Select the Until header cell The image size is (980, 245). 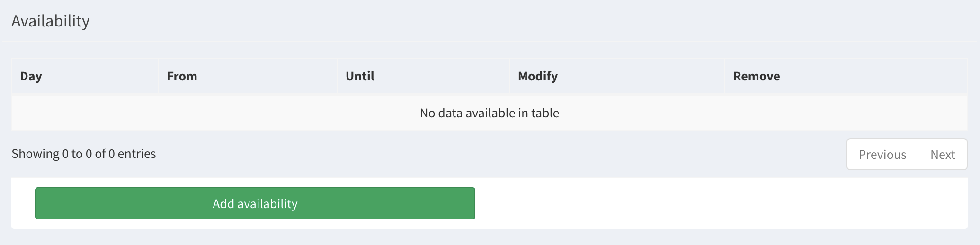(x=423, y=76)
